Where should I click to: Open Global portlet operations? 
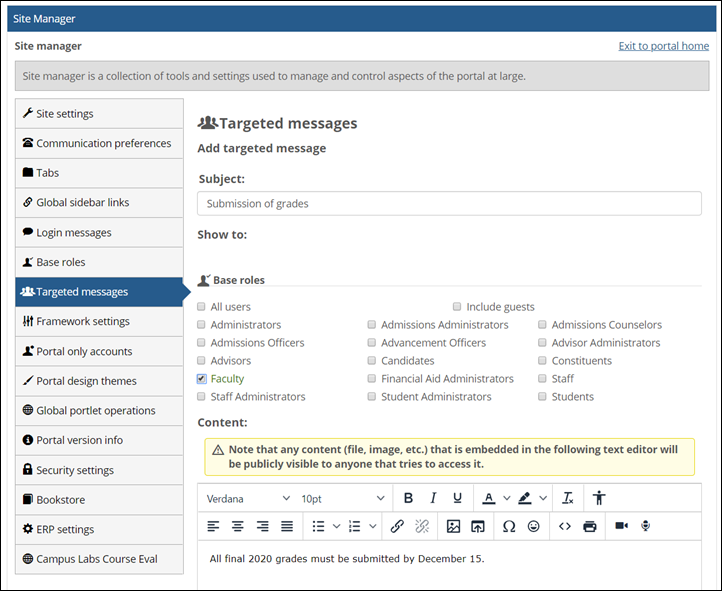pyautogui.click(x=99, y=410)
